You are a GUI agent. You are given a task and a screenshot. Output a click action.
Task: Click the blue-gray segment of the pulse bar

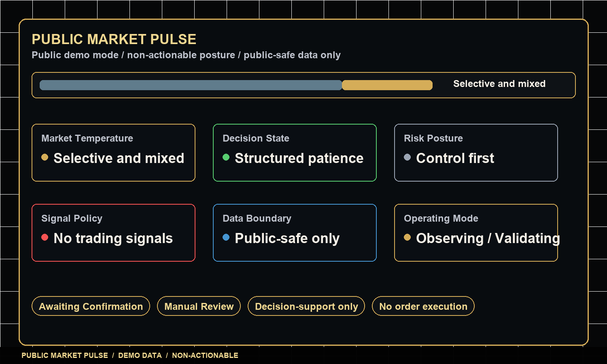click(x=191, y=85)
